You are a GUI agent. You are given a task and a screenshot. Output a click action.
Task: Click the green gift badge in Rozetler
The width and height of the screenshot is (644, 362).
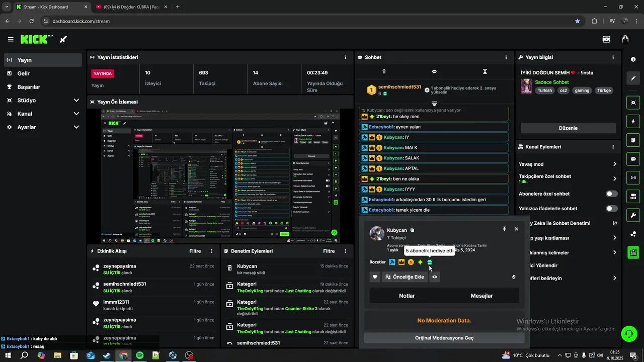(x=430, y=262)
